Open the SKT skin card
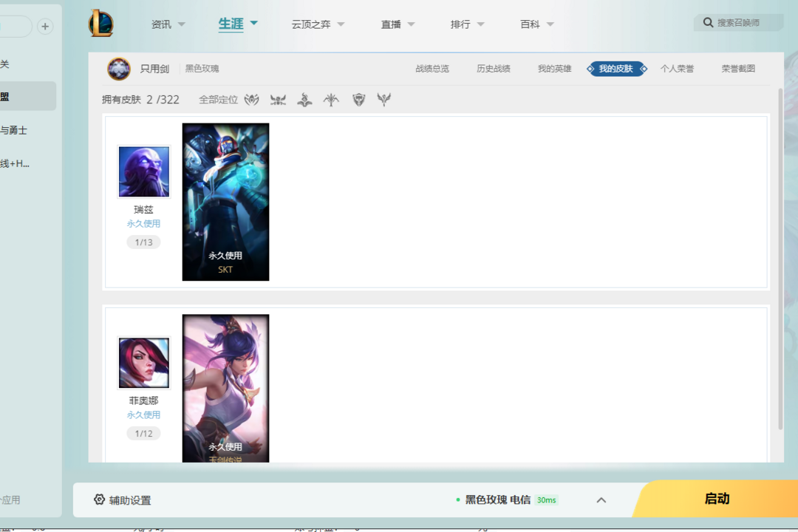This screenshot has width=798, height=532. [x=225, y=202]
